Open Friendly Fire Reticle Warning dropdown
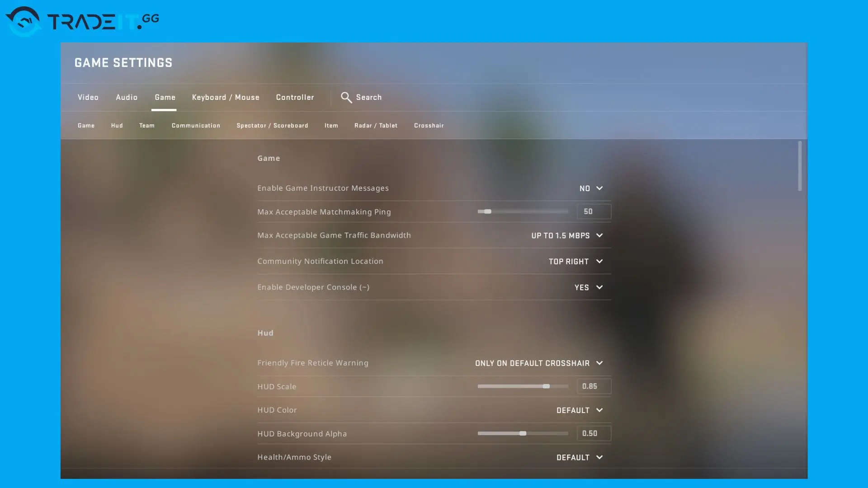 539,363
